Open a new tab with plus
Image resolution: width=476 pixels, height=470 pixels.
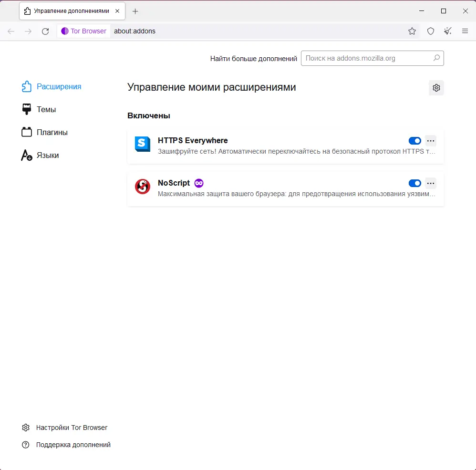135,11
